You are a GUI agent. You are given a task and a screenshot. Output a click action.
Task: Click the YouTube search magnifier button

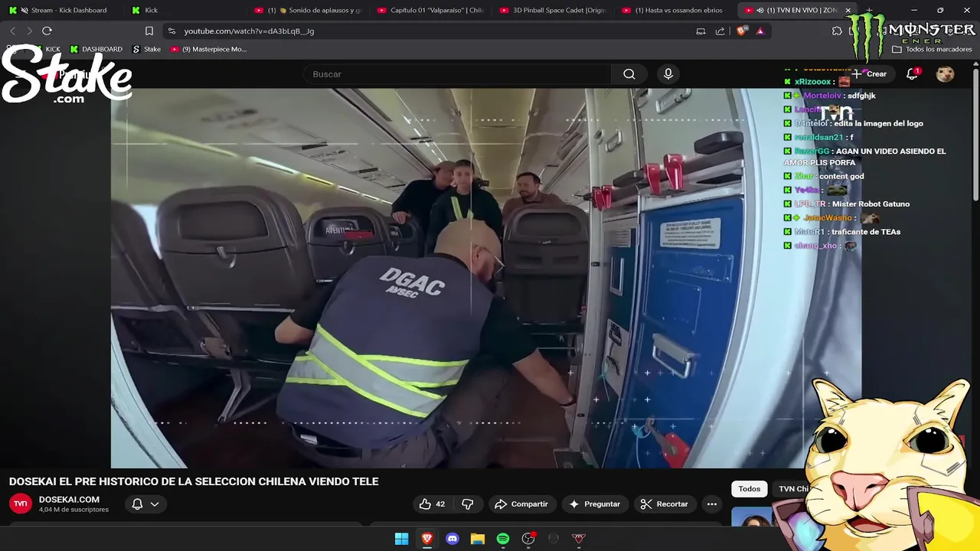(629, 74)
